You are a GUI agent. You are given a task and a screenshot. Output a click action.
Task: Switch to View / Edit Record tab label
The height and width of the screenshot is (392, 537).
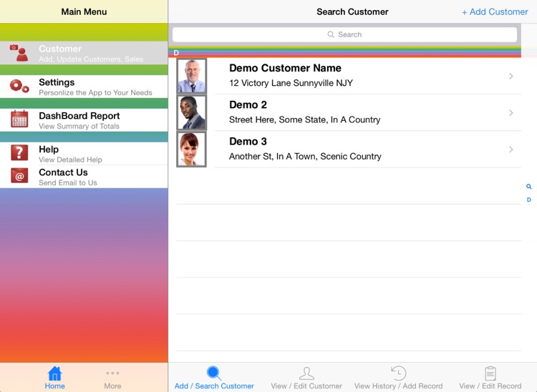click(x=490, y=386)
